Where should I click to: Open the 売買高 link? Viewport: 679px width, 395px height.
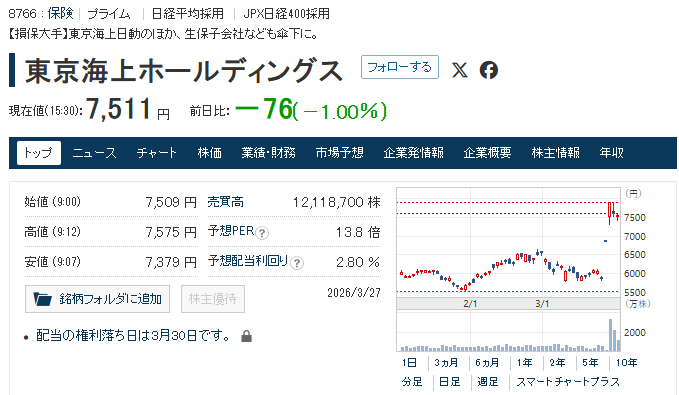(226, 202)
